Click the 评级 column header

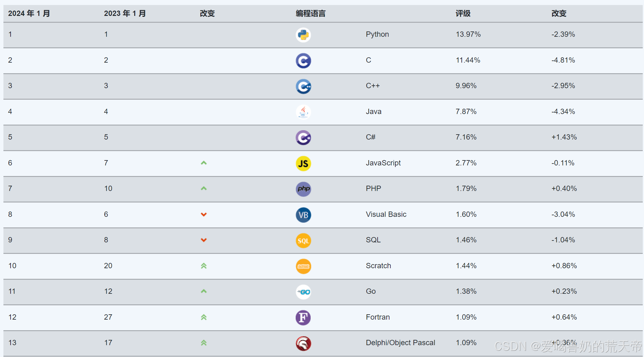[x=463, y=13]
